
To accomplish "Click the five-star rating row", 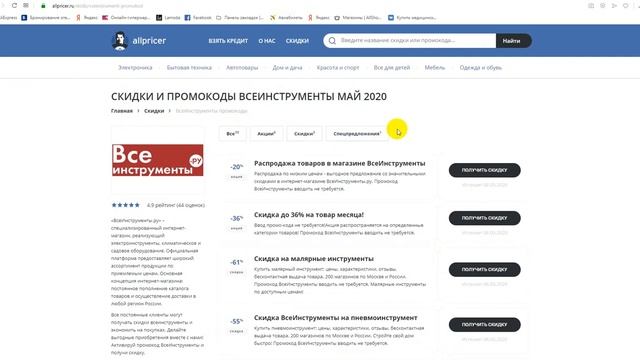I will click(126, 205).
